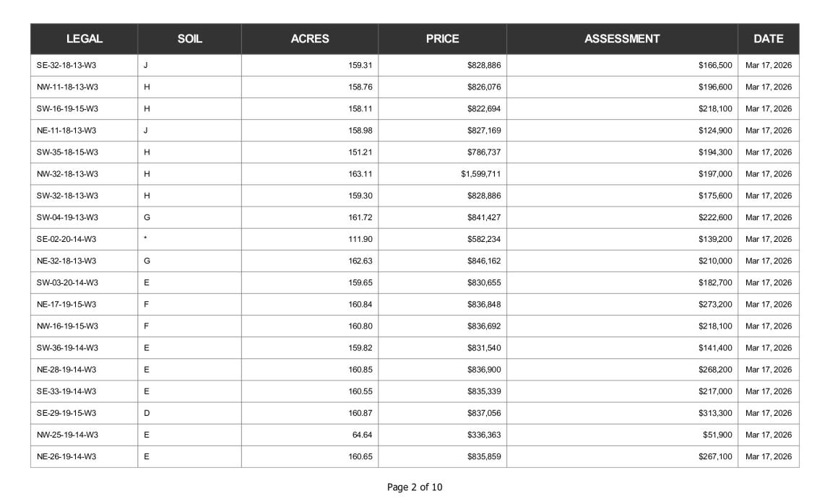The width and height of the screenshot is (830, 504).
Task: Select legal cell NE-26-19-14-W3
Action: [85, 456]
